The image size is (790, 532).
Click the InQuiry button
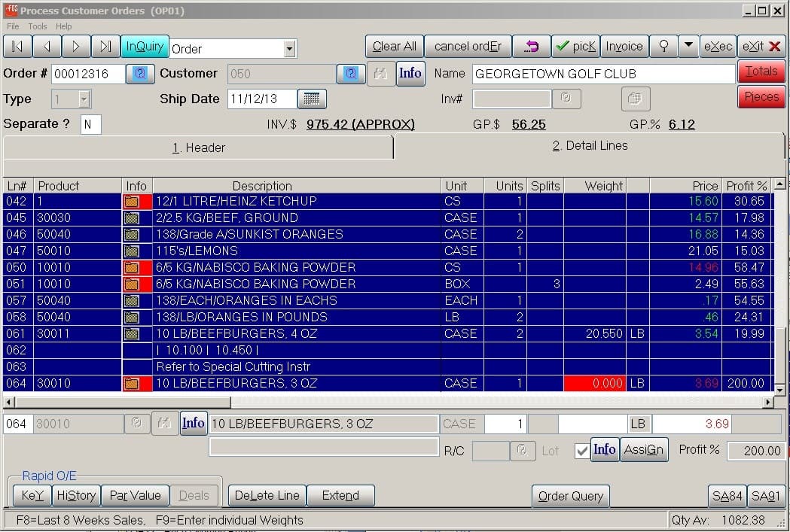pos(145,47)
